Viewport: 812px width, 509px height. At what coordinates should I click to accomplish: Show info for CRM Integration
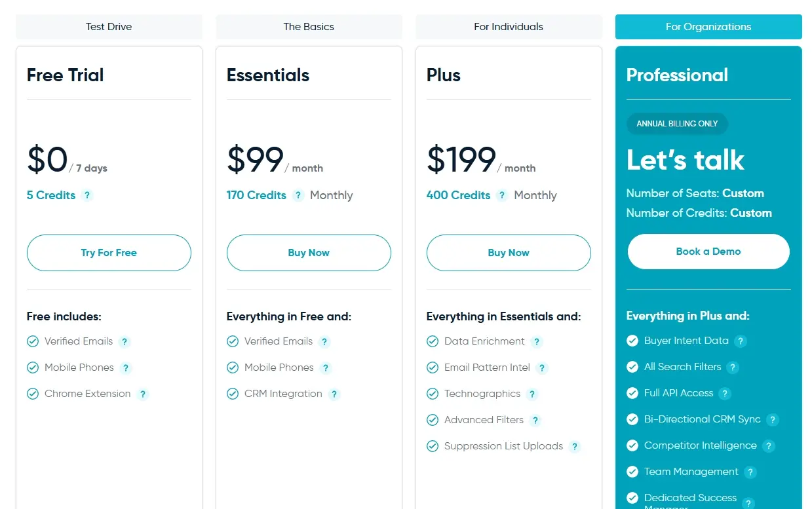[x=334, y=394]
